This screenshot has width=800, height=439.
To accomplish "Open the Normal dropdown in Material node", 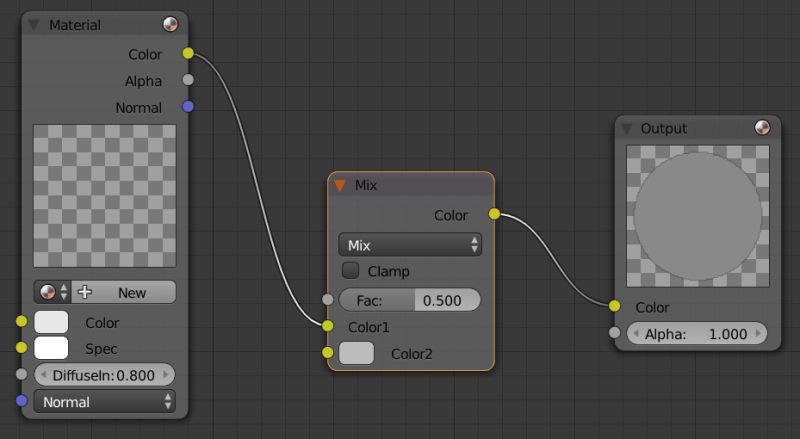I will [105, 401].
